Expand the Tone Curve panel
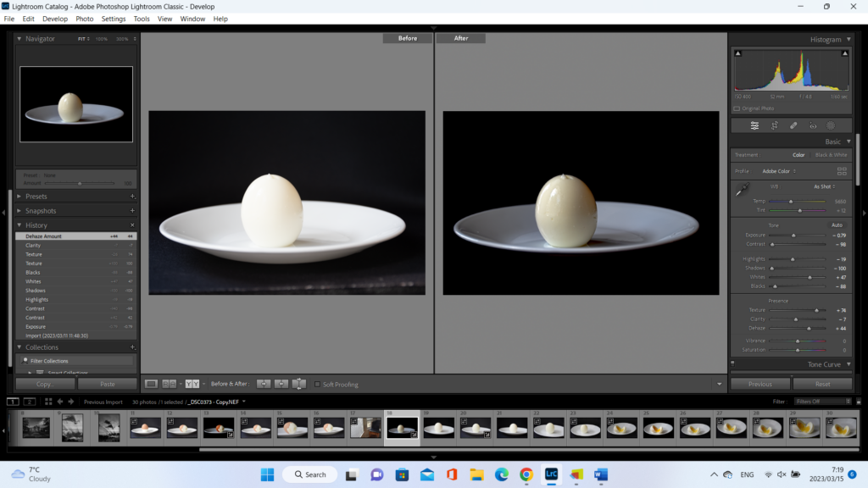868x488 pixels. click(823, 364)
